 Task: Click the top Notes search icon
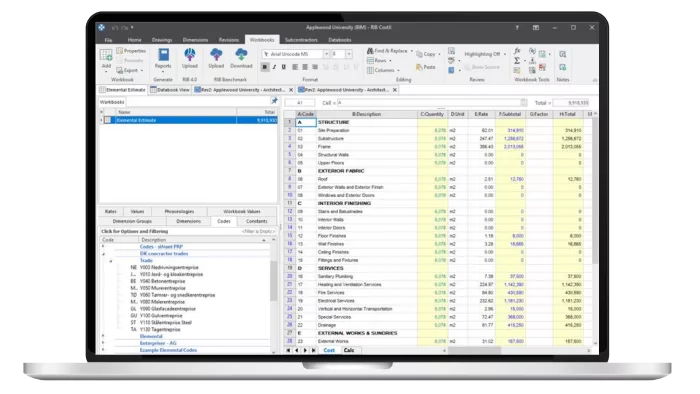pyautogui.click(x=562, y=54)
